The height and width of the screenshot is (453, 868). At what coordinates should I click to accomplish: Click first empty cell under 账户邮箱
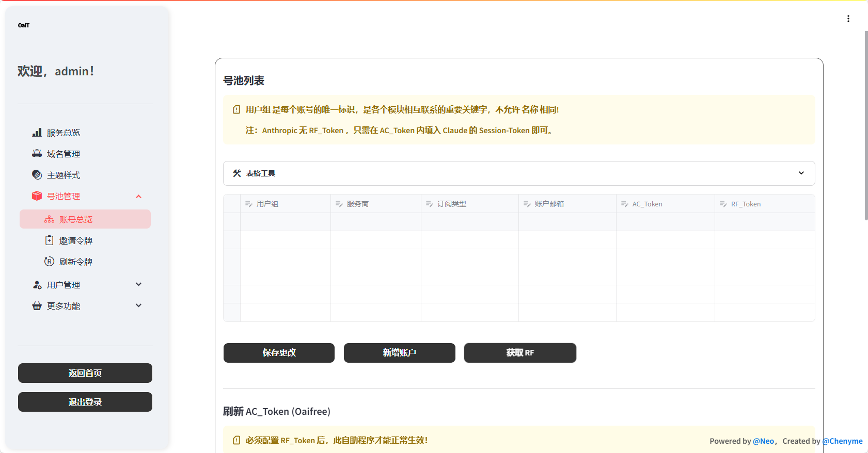567,222
